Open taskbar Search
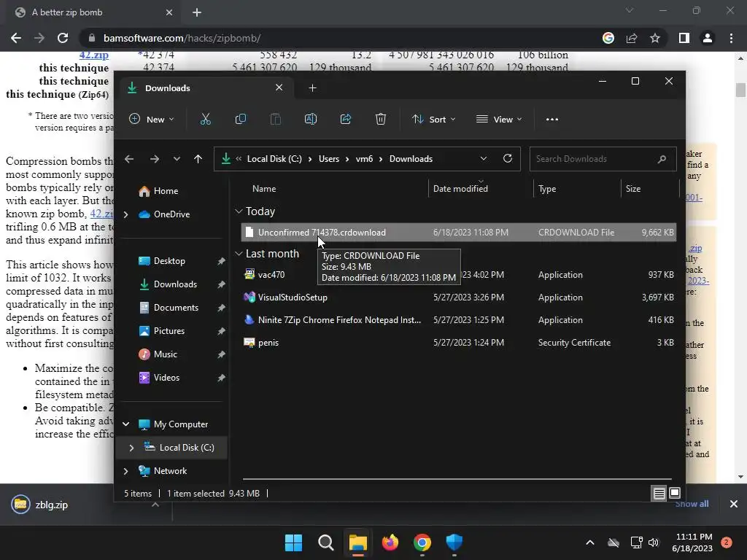Image resolution: width=747 pixels, height=560 pixels. pos(326,542)
